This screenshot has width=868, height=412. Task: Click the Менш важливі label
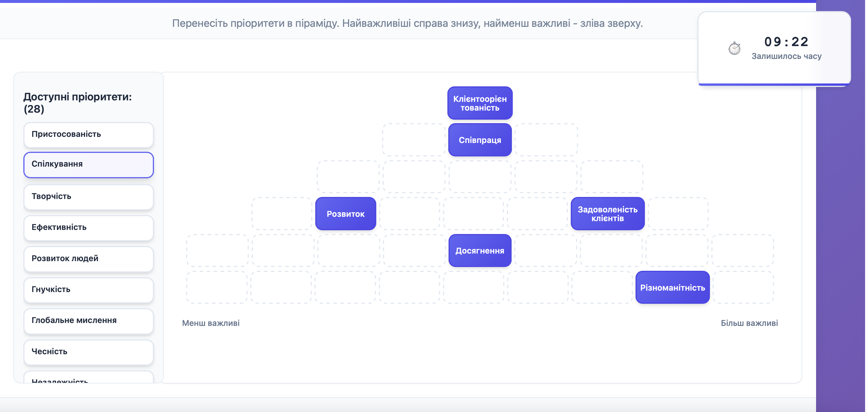211,323
